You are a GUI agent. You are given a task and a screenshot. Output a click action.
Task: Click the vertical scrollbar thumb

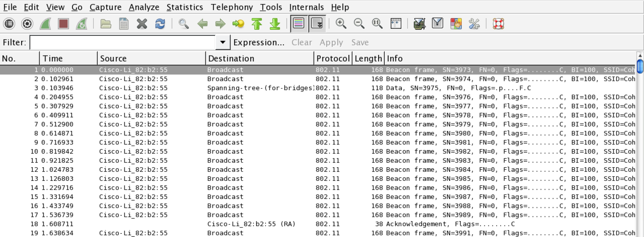coord(640,66)
